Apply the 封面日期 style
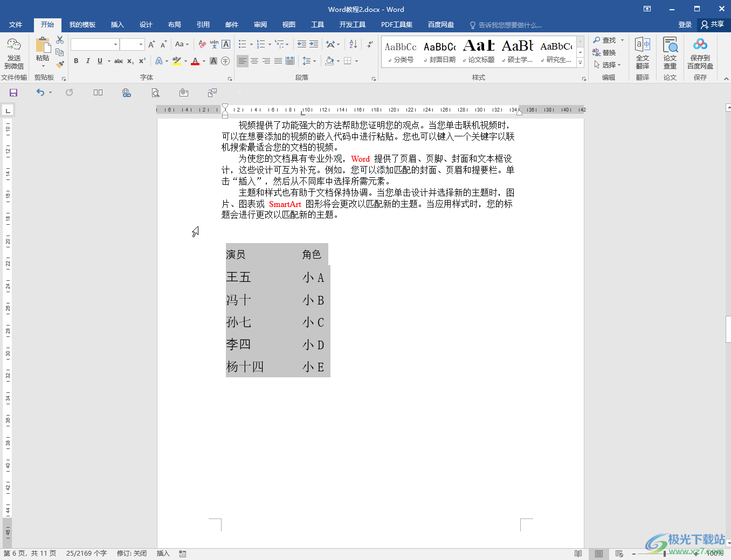 440,51
